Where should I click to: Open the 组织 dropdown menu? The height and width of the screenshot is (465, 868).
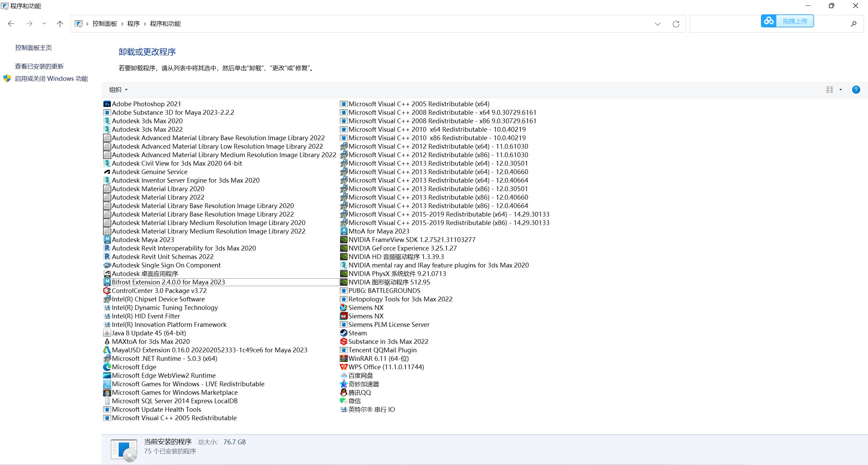click(x=118, y=90)
